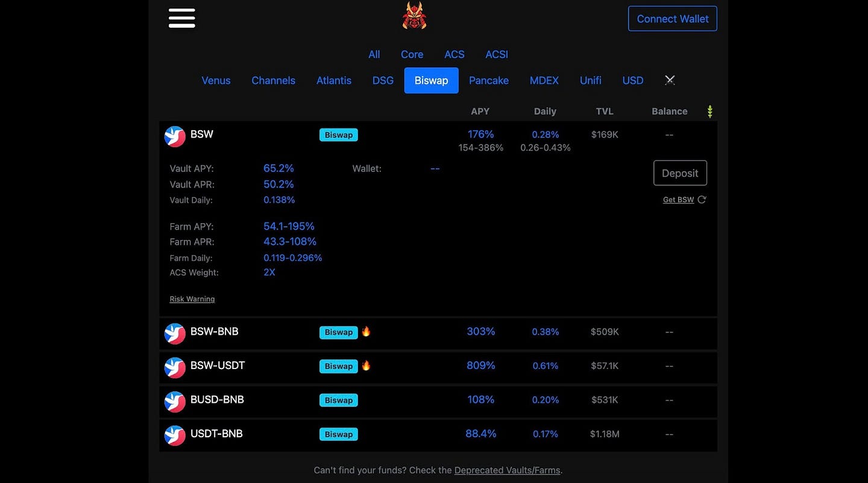Select the ACSI filter
Screen dimensions: 868x483
click(x=497, y=54)
